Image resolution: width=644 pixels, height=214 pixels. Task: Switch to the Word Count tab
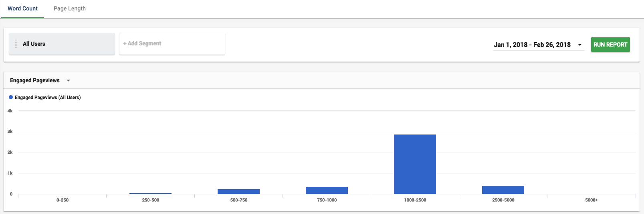point(22,8)
